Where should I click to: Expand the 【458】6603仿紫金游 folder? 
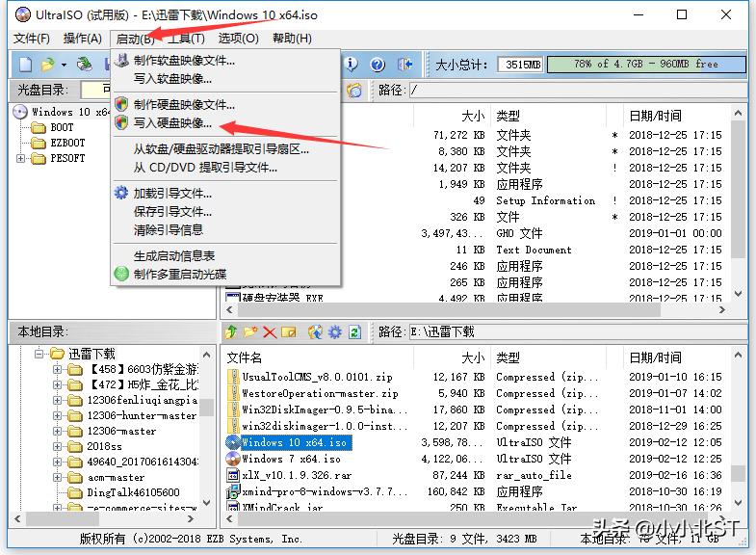click(57, 369)
